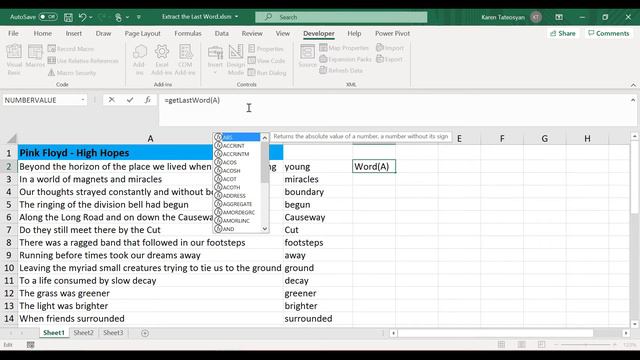Click View Code

267,61
